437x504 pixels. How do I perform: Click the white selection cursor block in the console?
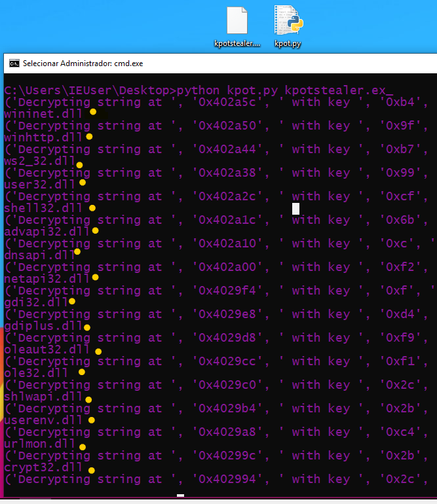pyautogui.click(x=295, y=209)
